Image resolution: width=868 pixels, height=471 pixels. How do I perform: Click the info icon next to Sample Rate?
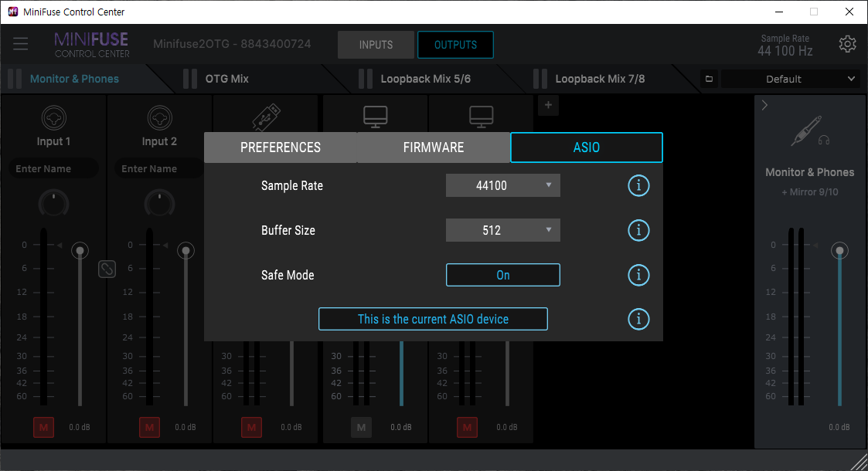638,185
